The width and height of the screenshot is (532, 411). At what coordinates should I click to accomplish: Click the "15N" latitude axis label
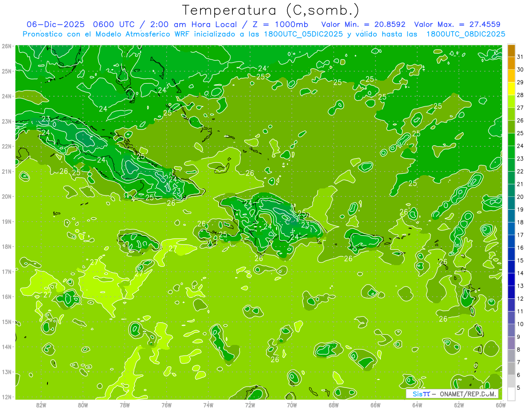tap(7, 321)
